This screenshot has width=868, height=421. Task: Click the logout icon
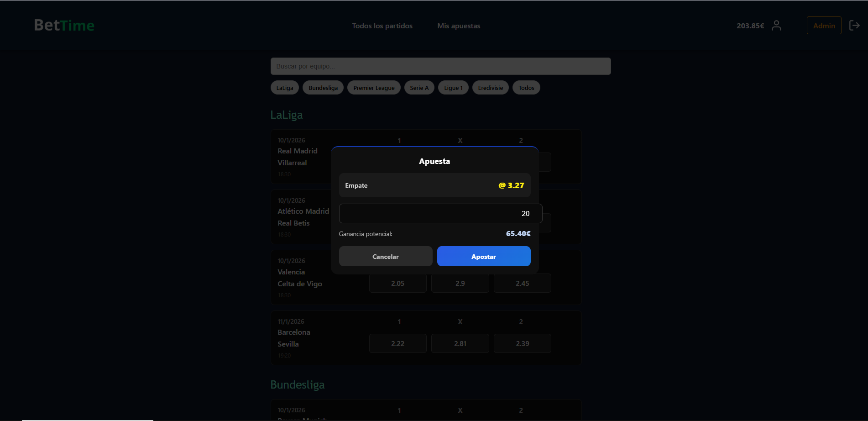pos(854,26)
